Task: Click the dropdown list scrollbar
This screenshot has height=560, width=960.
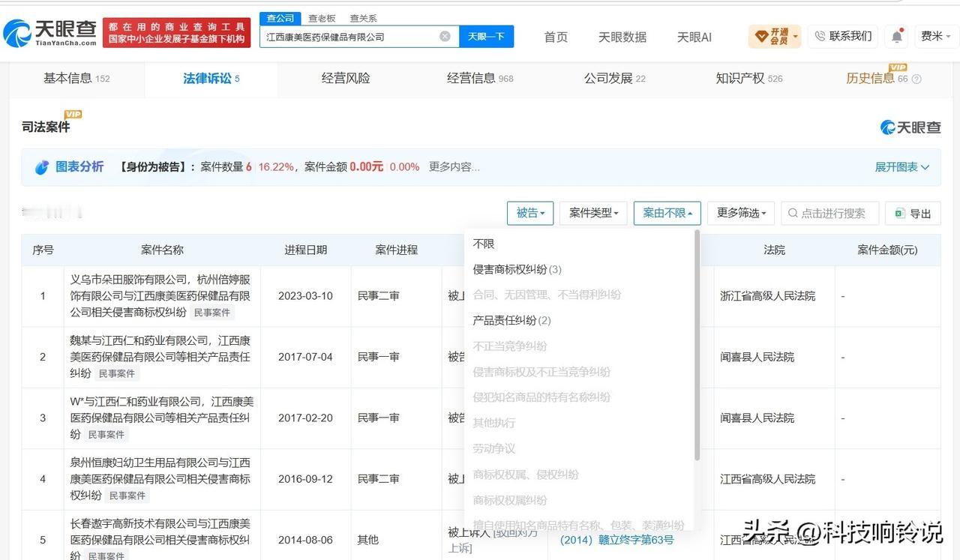Action: coord(697,345)
